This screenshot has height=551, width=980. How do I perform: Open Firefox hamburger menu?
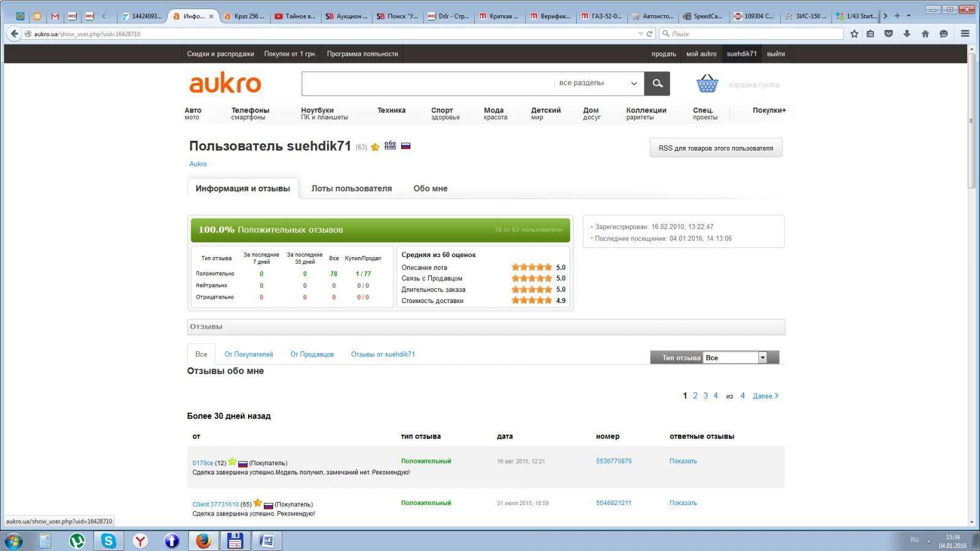pyautogui.click(x=965, y=34)
